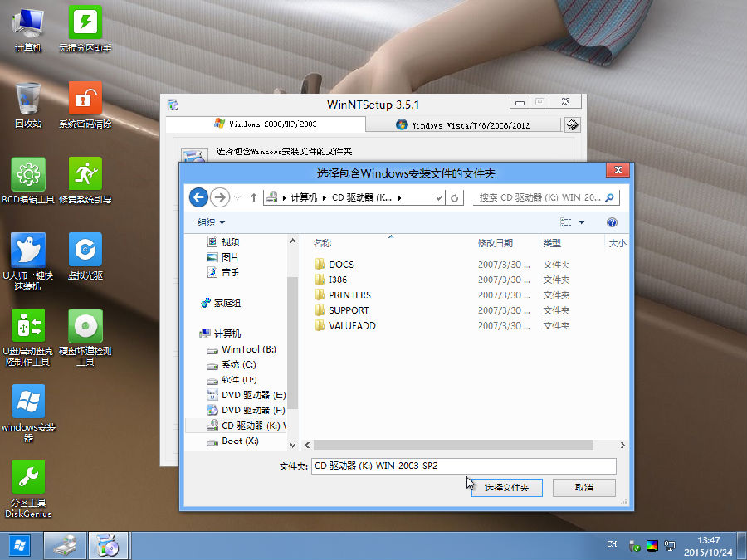The image size is (747, 560).
Task: Click the navigation pane scroll up arrow
Action: [293, 241]
